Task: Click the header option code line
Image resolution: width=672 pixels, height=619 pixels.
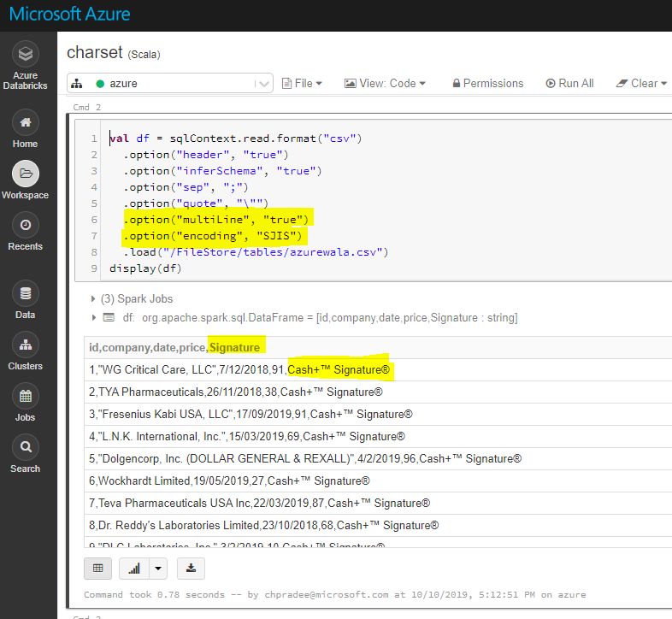Action: 206,155
